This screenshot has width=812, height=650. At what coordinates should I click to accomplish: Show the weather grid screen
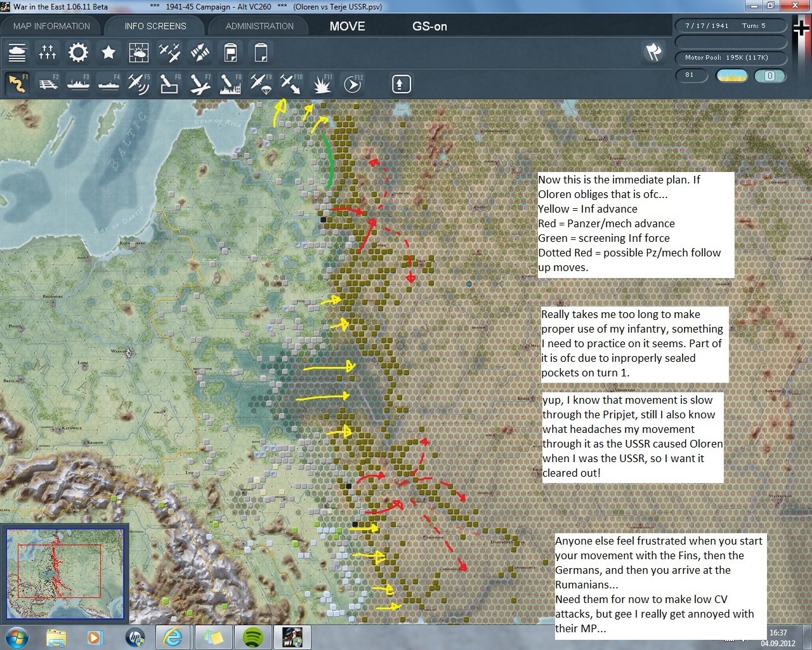tap(139, 52)
